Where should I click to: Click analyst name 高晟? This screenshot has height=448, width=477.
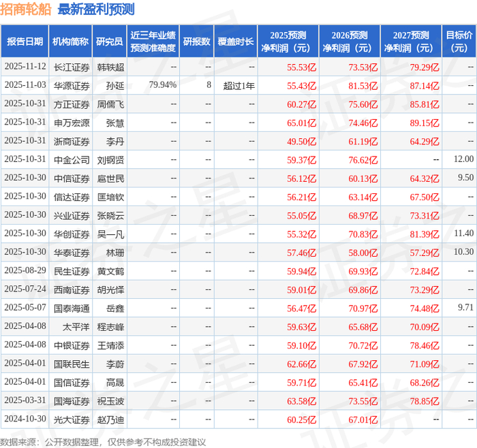click(115, 383)
